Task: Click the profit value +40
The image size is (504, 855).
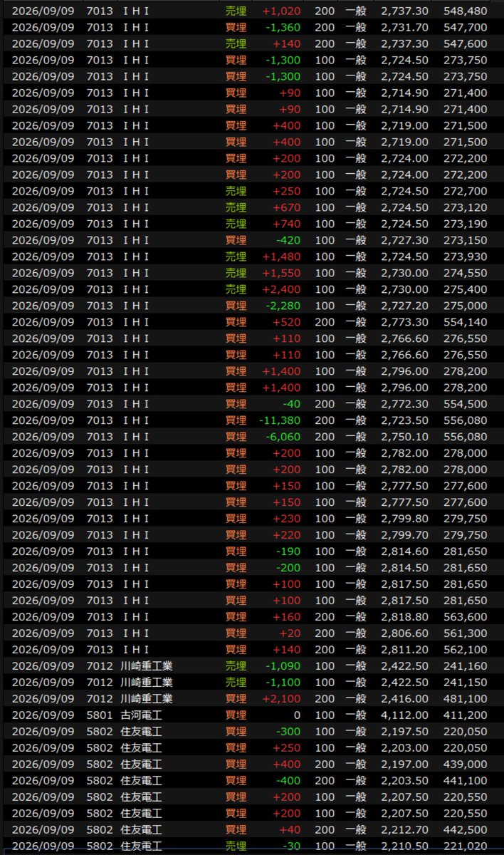Action: 290,830
